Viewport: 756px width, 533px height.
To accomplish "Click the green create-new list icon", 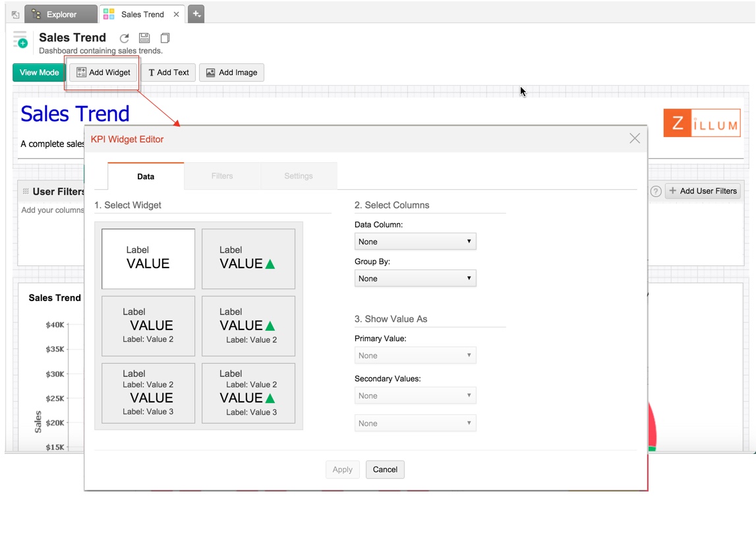I will (20, 40).
